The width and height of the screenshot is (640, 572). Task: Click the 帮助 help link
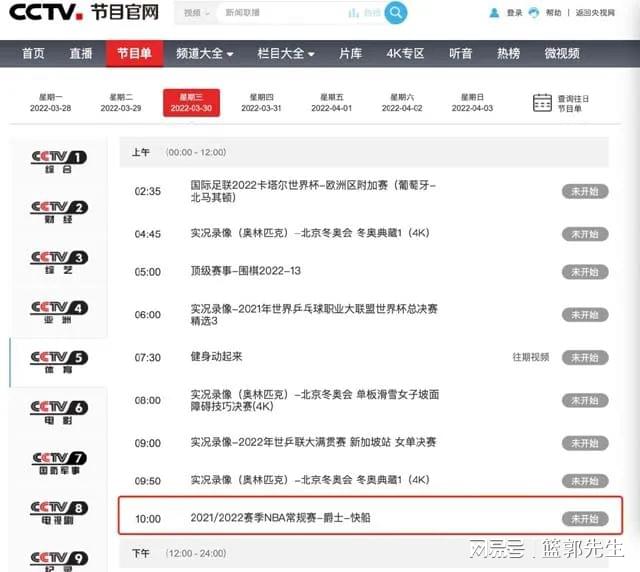pyautogui.click(x=553, y=13)
